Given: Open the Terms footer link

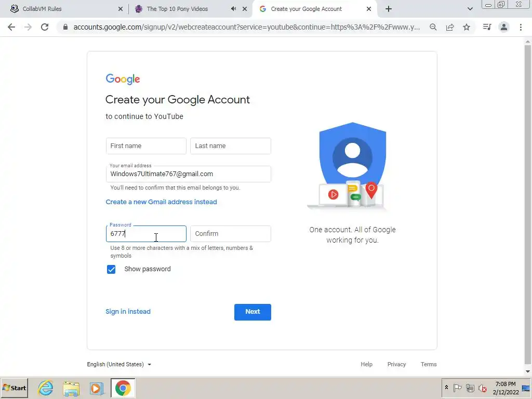Looking at the screenshot, I should click(429, 364).
